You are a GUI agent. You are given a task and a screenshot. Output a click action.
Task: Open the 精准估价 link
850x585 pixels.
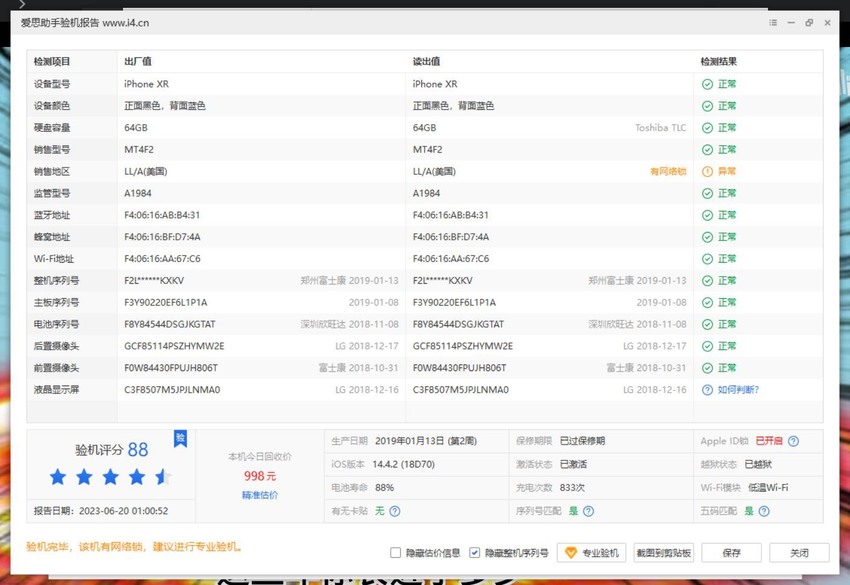260,495
